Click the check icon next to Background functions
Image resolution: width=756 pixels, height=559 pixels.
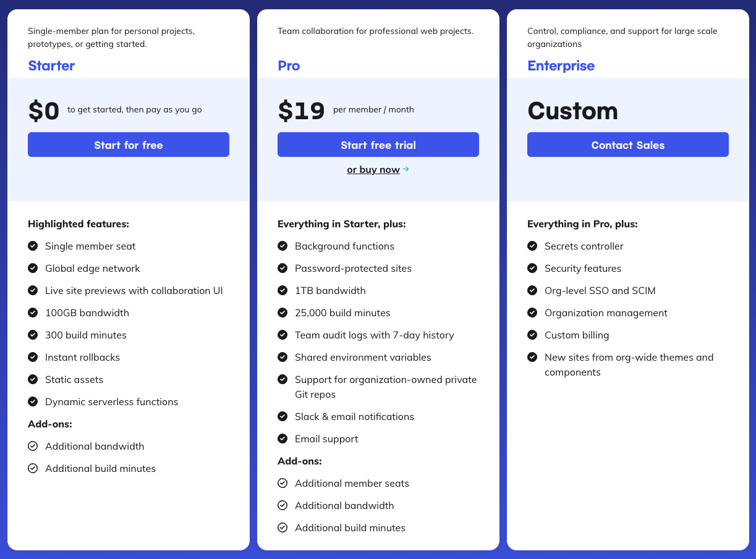click(x=282, y=246)
